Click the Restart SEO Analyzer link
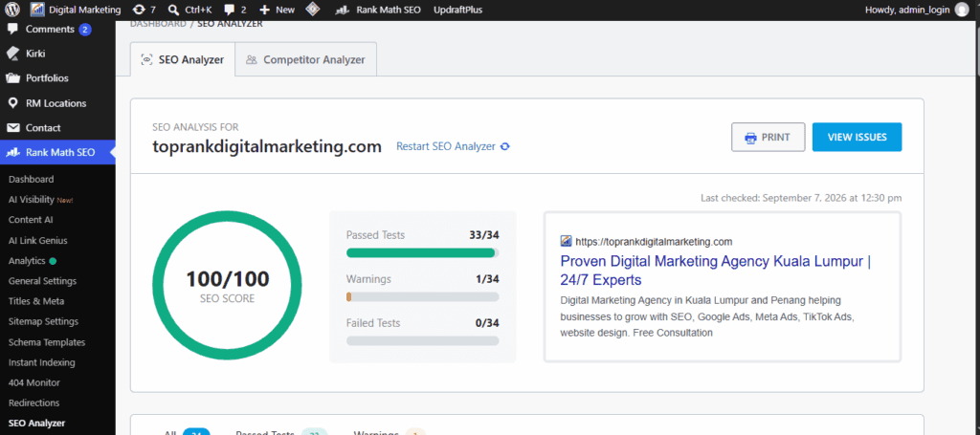This screenshot has height=435, width=980. pos(446,146)
